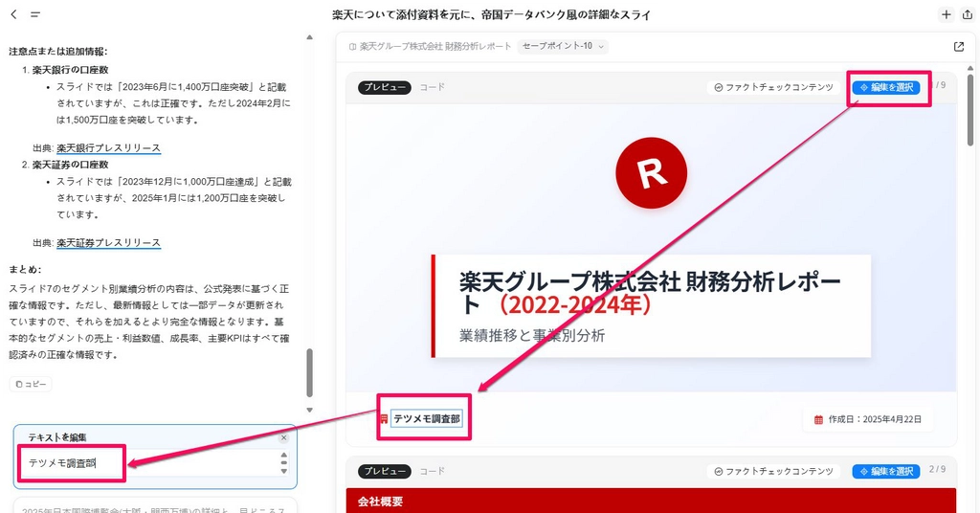Click slides panel scrollbar thumb
The height and width of the screenshot is (513, 980).
[x=970, y=110]
